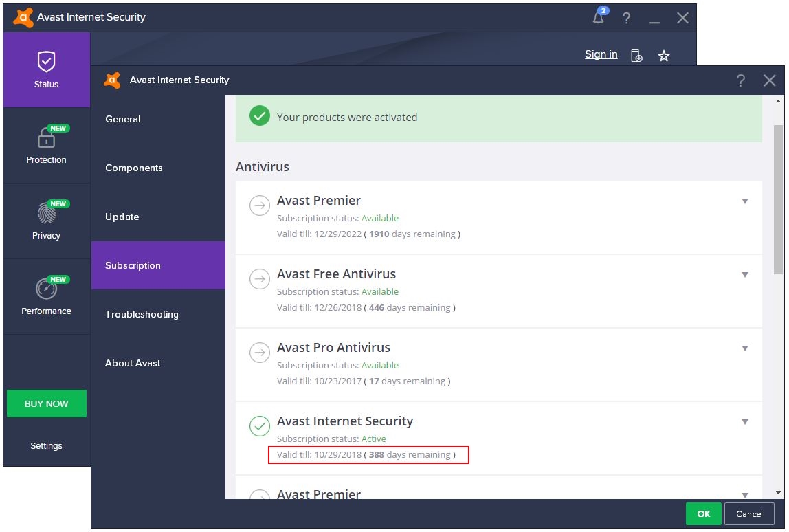Open the About Avast tab
Screen dimensions: 789x532
(x=158, y=364)
